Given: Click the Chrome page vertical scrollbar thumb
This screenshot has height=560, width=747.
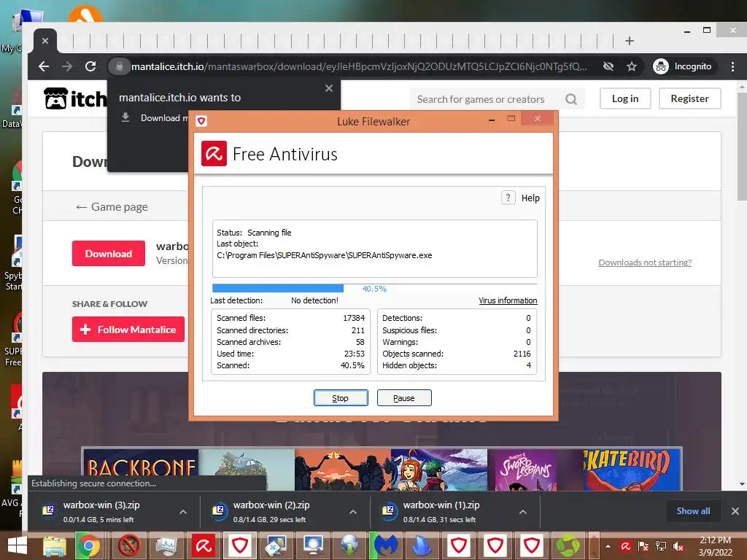Looking at the screenshot, I should (742, 146).
